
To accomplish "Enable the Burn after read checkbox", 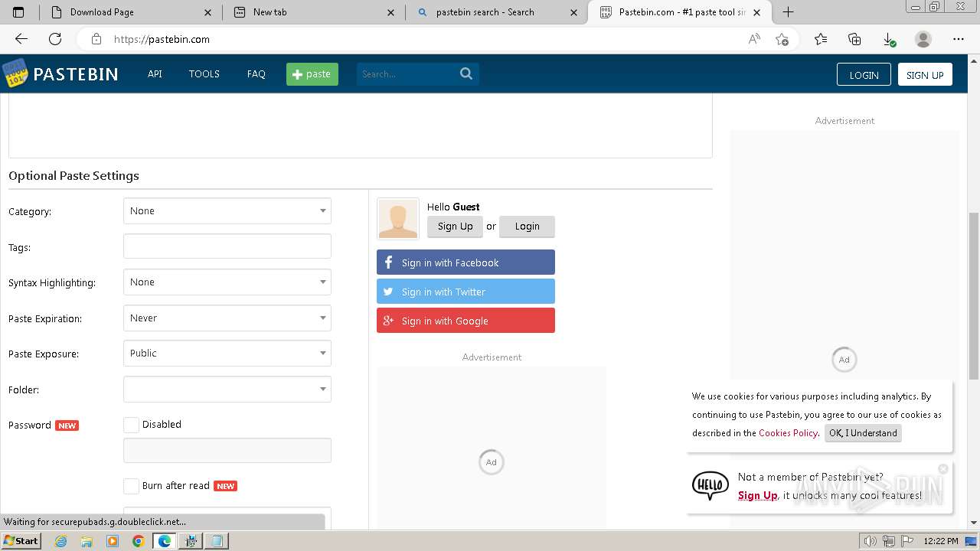I will 131,486.
